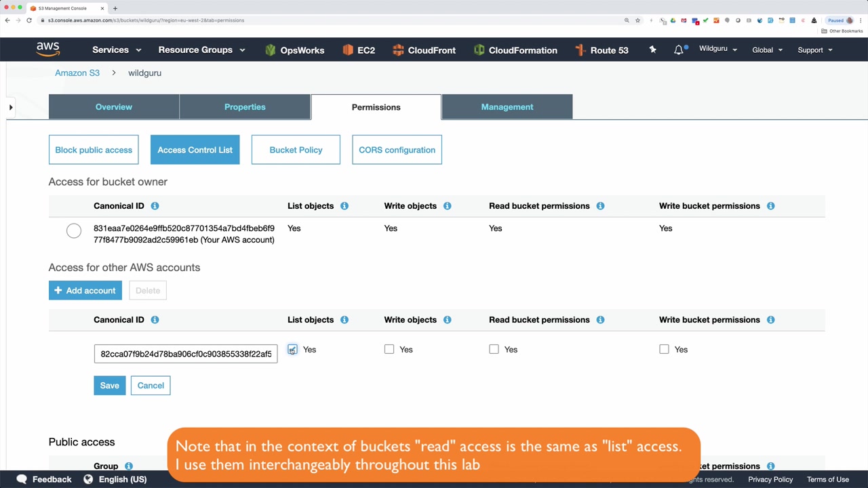Screen dimensions: 868x488
Task: Open the CloudFormation shortcut
Action: pyautogui.click(x=515, y=50)
